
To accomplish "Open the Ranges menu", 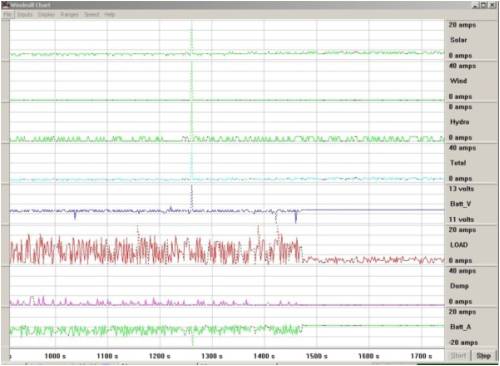I will pos(69,15).
